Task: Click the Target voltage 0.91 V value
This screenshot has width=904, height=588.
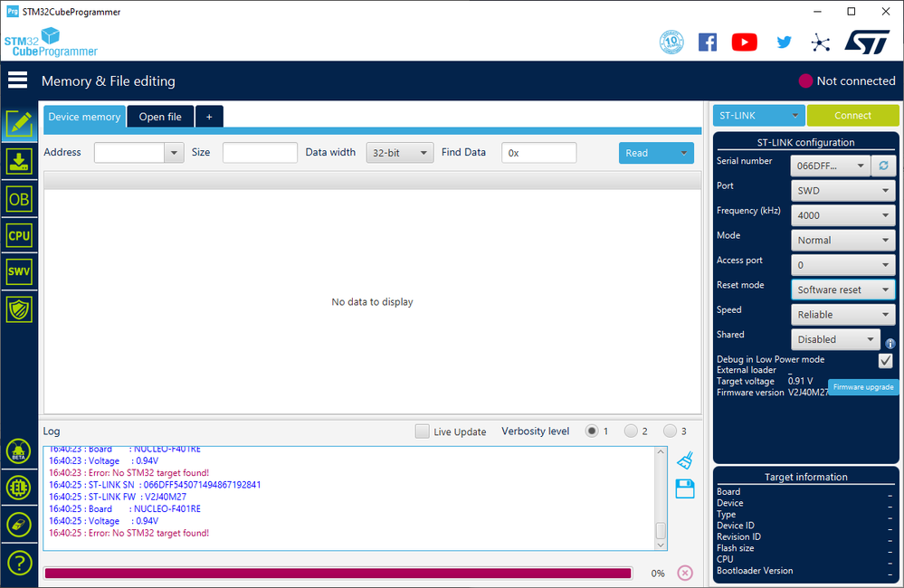Action: (800, 381)
